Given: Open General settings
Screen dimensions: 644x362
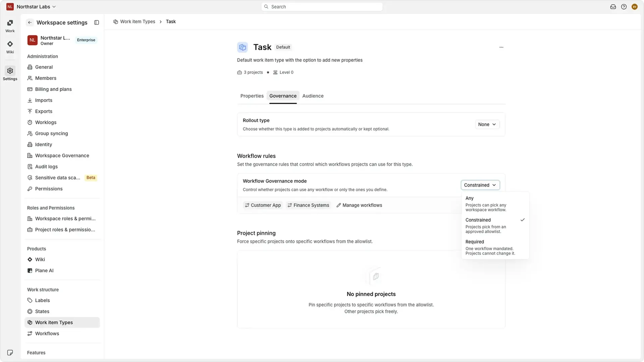Looking at the screenshot, I should [x=62, y=67].
